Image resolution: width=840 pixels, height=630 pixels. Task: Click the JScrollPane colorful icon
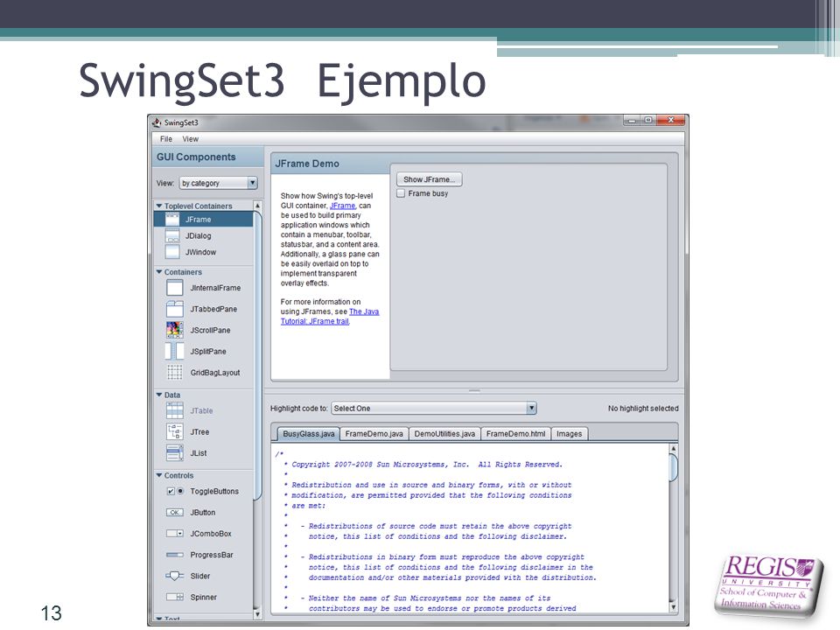[x=175, y=330]
